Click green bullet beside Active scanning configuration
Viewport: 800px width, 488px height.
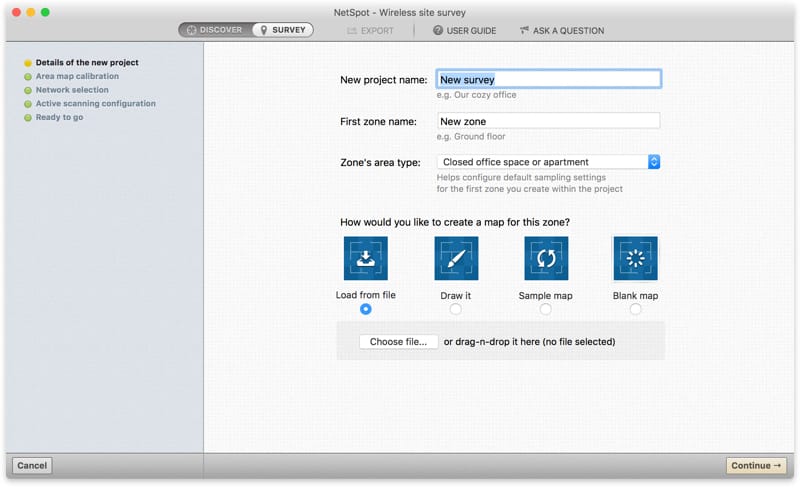(x=28, y=104)
